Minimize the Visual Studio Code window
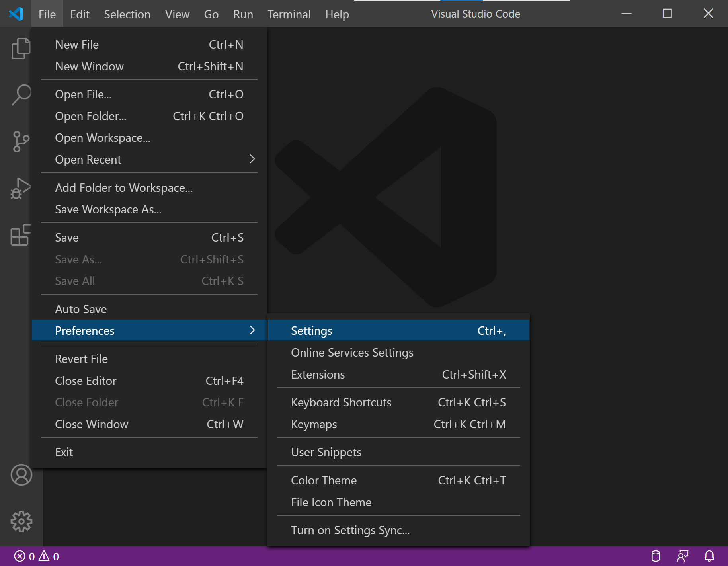 627,14
